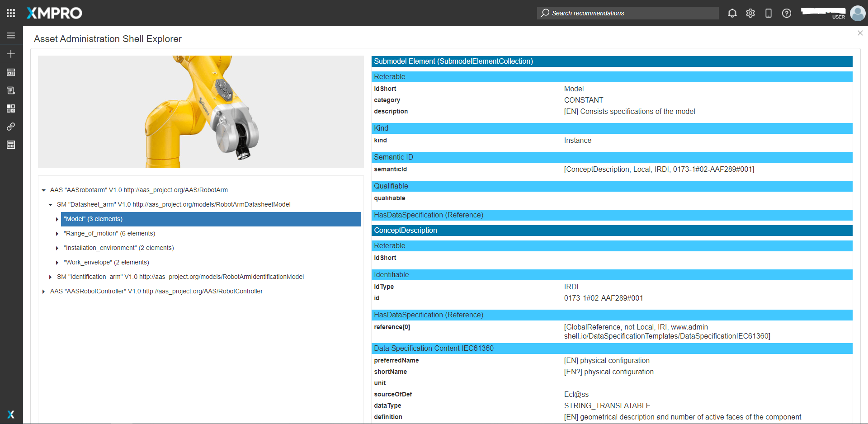Open the sidebar icon directly above the grid icon
This screenshot has height=424, width=868.
point(11,90)
